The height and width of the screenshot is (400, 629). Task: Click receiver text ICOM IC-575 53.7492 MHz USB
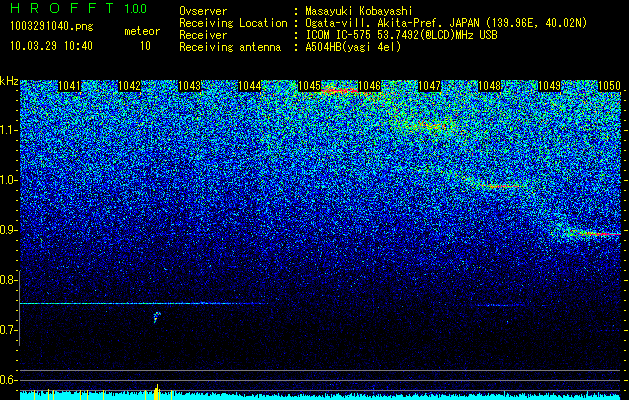click(x=402, y=35)
